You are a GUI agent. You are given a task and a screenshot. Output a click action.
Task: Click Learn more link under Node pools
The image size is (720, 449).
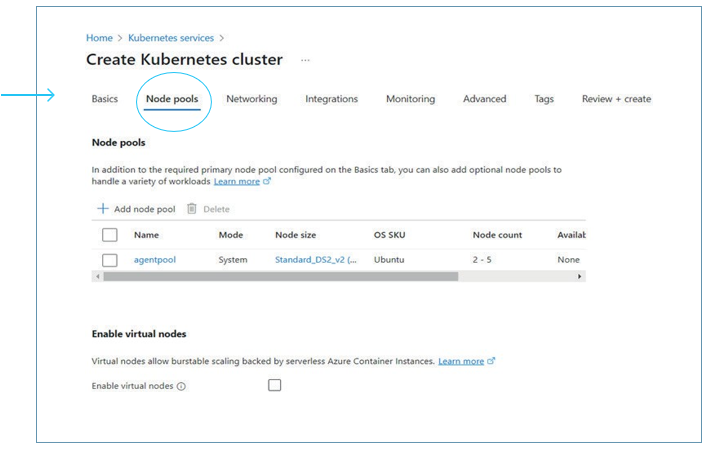237,181
